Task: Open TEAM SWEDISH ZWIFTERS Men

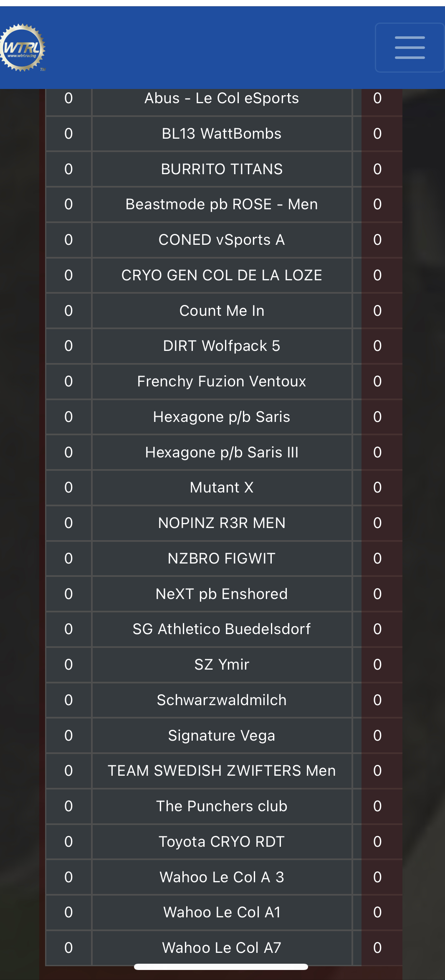Action: click(224, 771)
